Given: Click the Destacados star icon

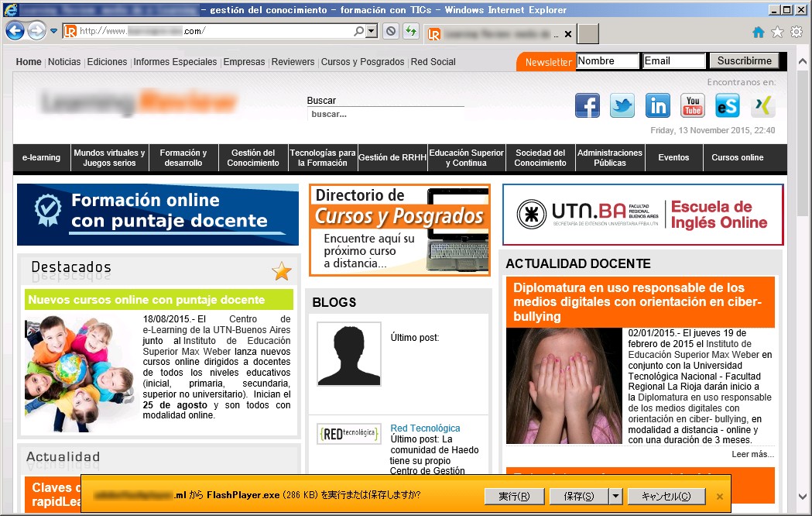Looking at the screenshot, I should (x=282, y=271).
